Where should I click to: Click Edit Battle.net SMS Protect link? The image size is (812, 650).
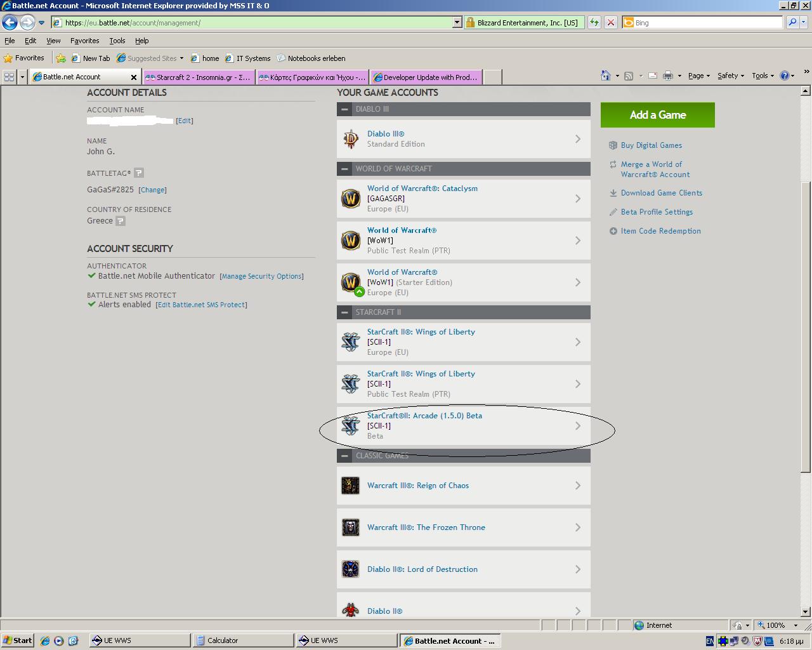201,305
